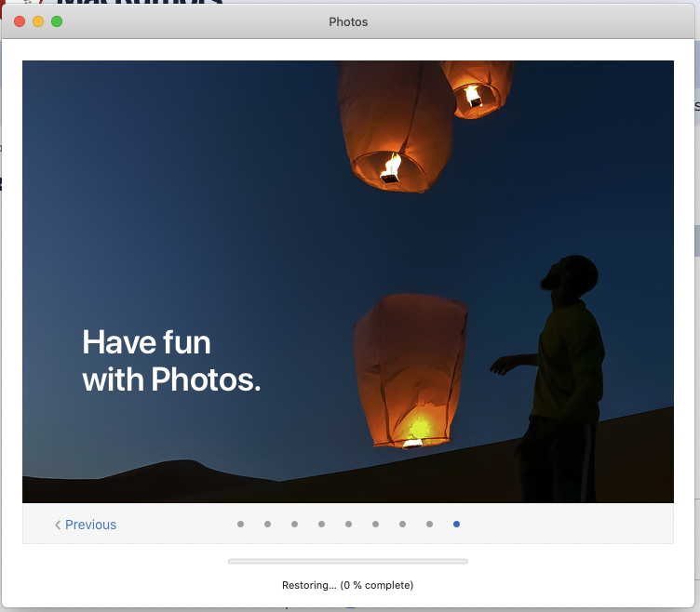The height and width of the screenshot is (612, 700).
Task: Select the second page indicator dot
Action: click(267, 525)
